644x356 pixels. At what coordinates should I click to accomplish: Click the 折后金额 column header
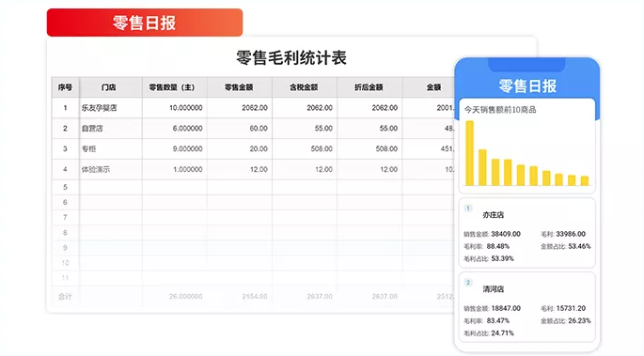(369, 87)
